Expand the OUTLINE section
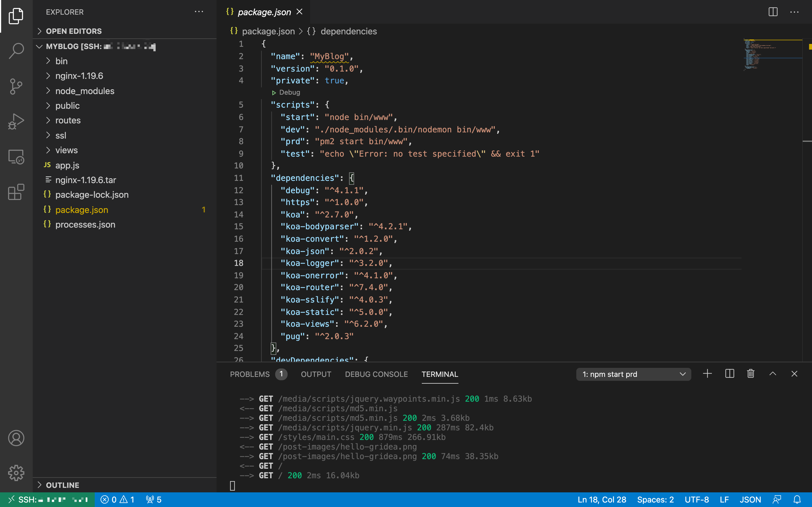Image resolution: width=812 pixels, height=507 pixels. click(x=62, y=485)
